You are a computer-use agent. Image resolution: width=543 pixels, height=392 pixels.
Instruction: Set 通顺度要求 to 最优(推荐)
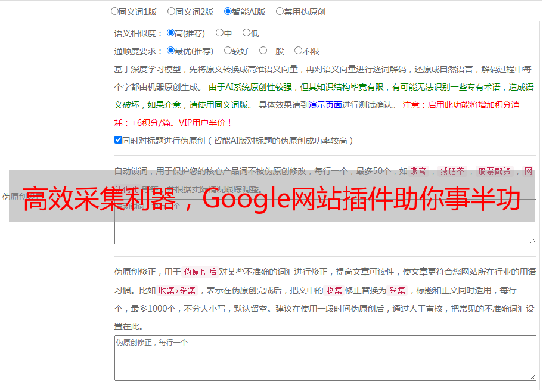[x=170, y=51]
